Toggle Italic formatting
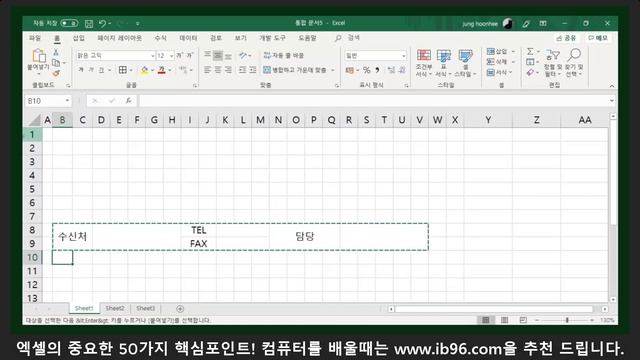 (x=91, y=70)
